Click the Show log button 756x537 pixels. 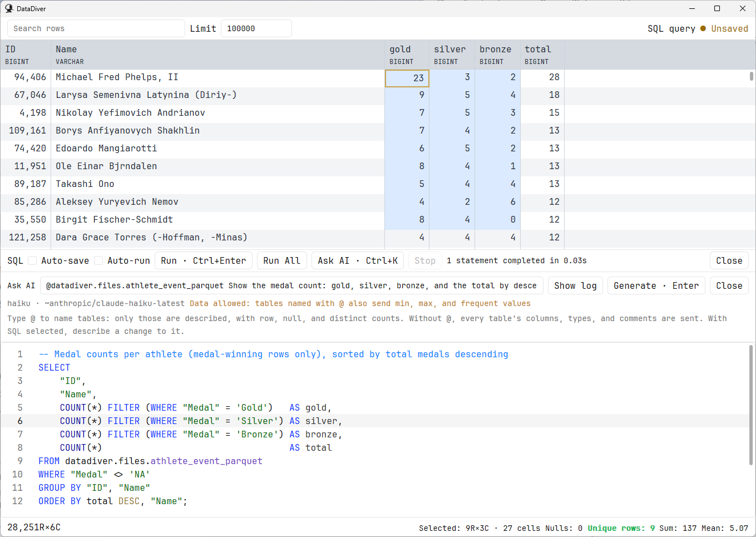575,285
